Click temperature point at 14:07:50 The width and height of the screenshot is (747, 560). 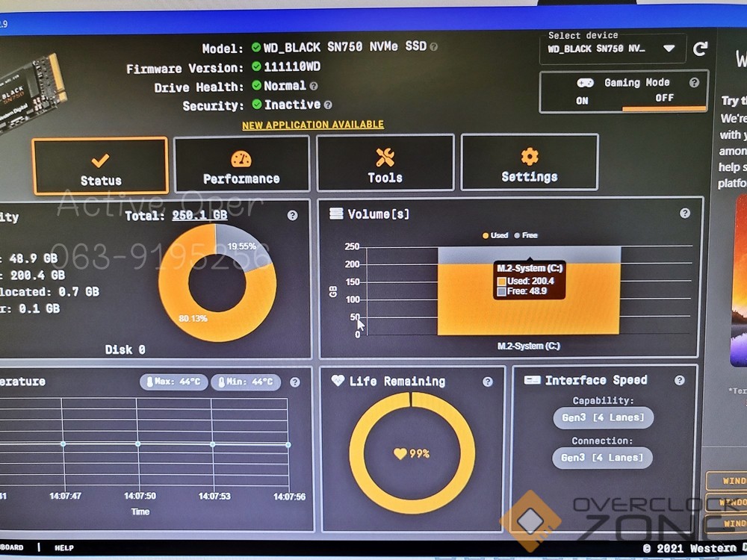[138, 444]
